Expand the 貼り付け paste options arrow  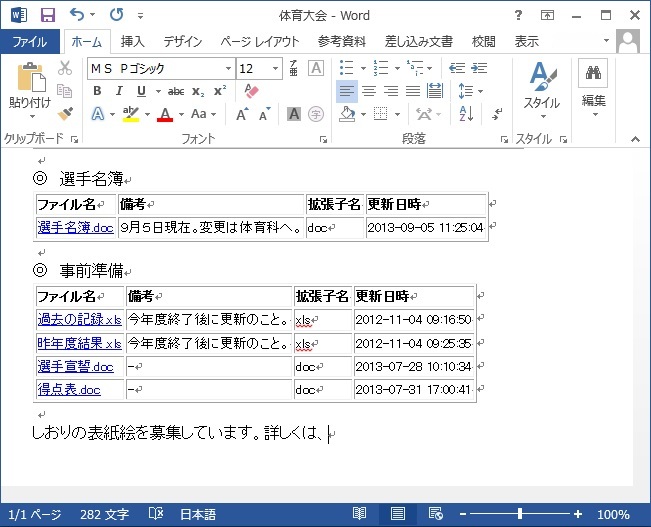(29, 117)
